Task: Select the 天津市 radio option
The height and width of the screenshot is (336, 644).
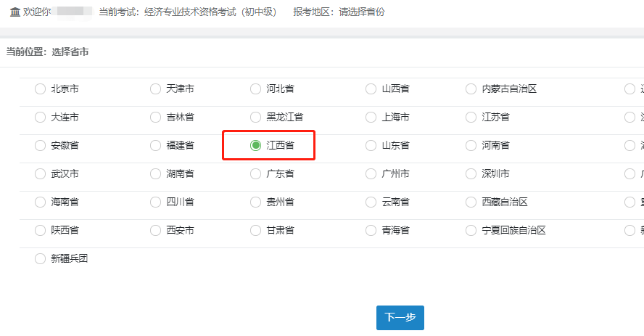Action: point(155,89)
